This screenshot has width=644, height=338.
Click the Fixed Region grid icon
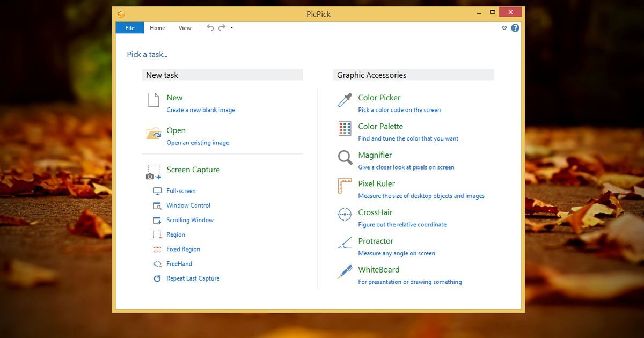click(157, 249)
